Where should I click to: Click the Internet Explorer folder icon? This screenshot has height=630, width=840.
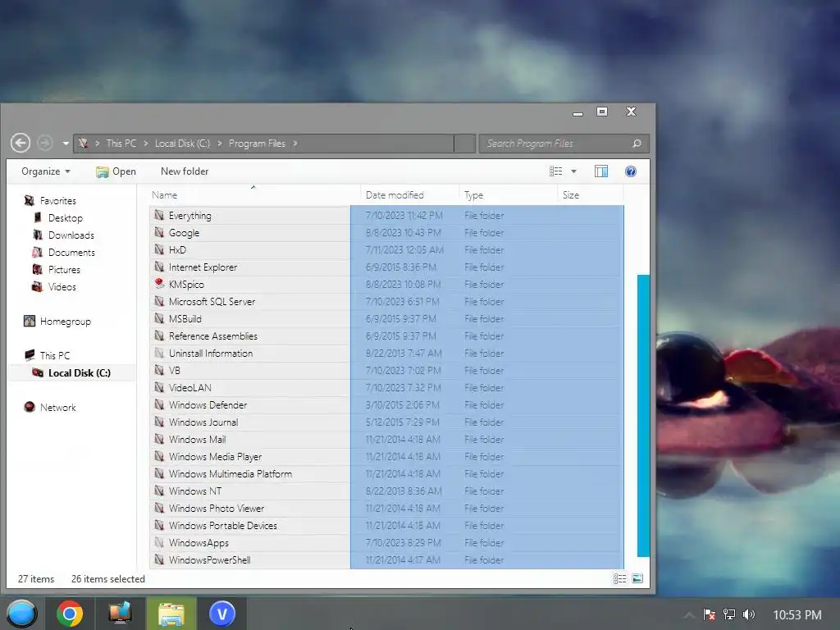point(159,267)
